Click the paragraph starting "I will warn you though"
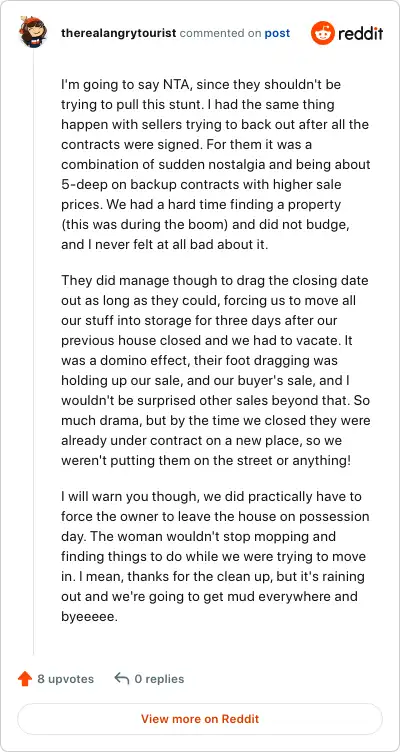This screenshot has width=400, height=752. click(x=215, y=556)
